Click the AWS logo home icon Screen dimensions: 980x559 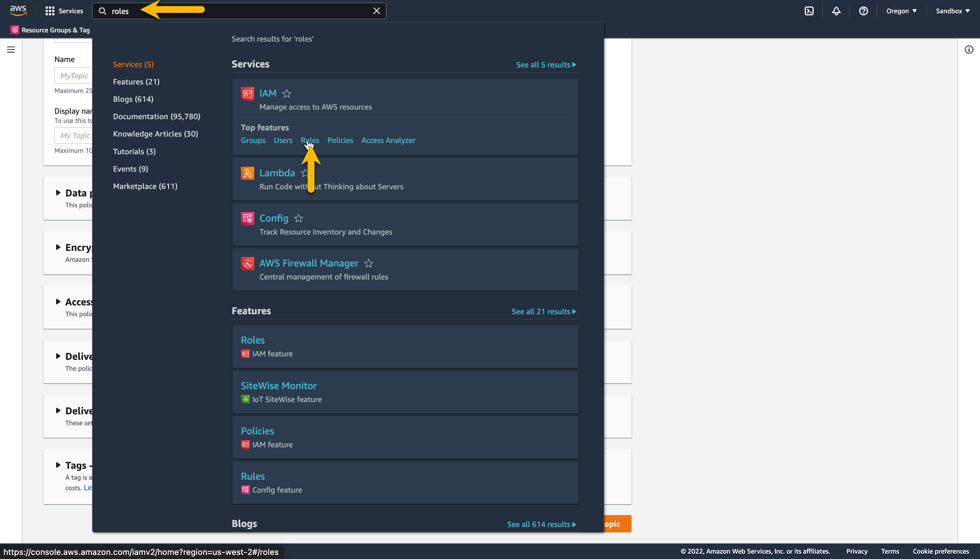tap(18, 11)
